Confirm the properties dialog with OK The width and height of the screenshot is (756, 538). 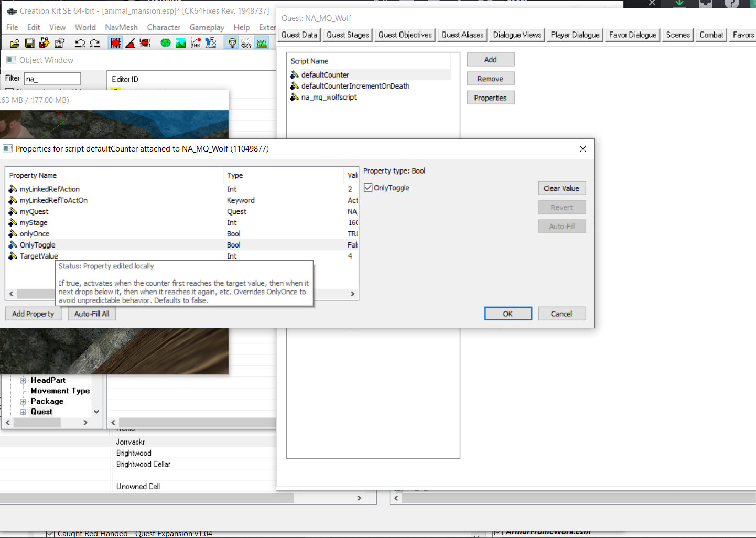pyautogui.click(x=508, y=314)
